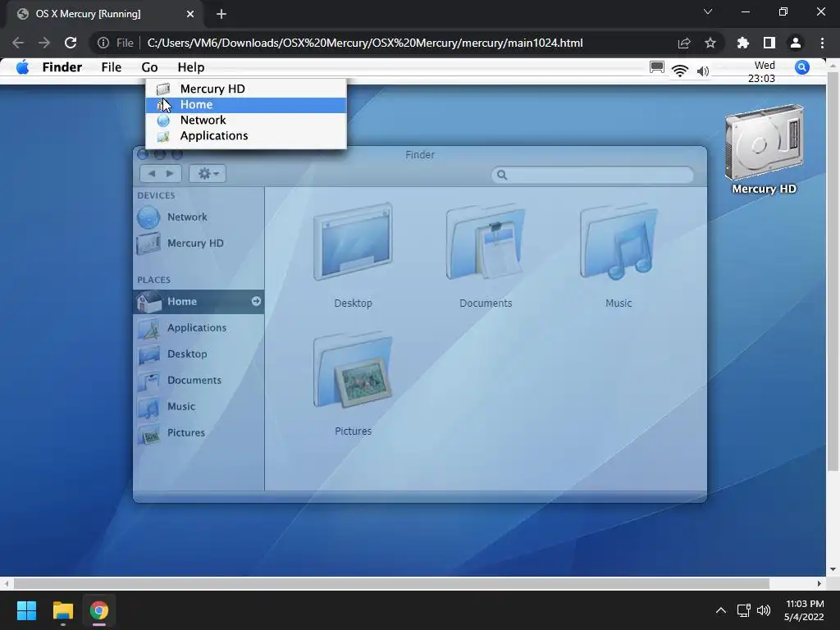This screenshot has width=840, height=630.
Task: Open taskbar clock 11:03 PM
Action: [804, 610]
